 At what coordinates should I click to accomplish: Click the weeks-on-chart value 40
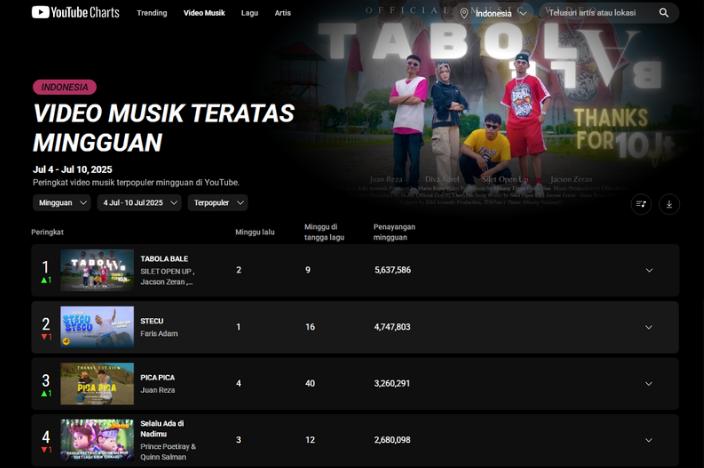pos(310,383)
